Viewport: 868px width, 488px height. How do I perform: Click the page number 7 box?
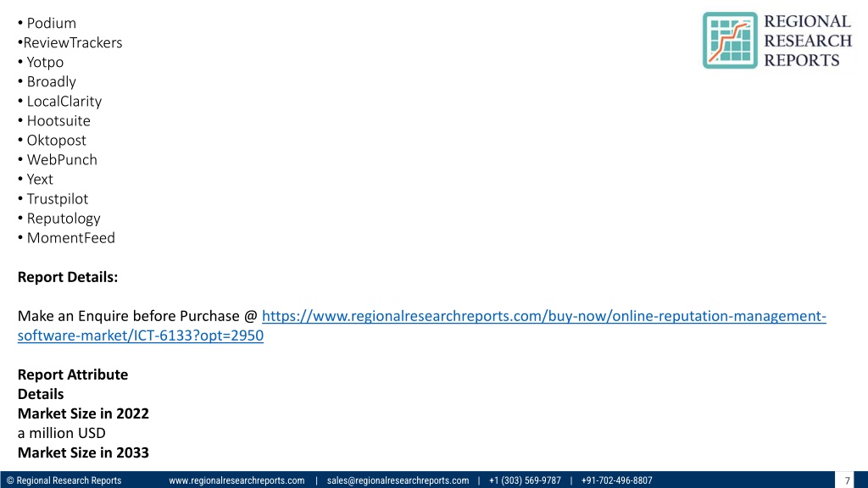click(x=847, y=480)
